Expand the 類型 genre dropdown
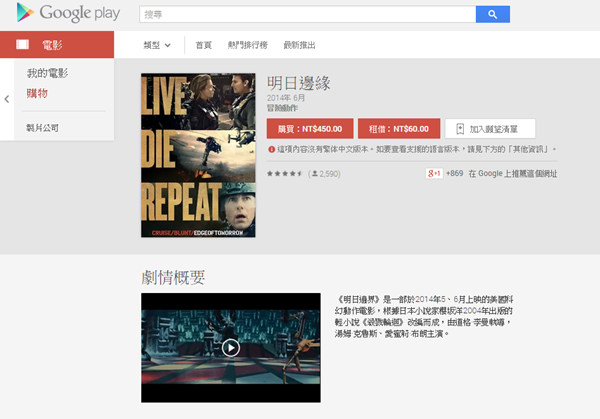Viewport: 600px width, 419px height. [157, 45]
